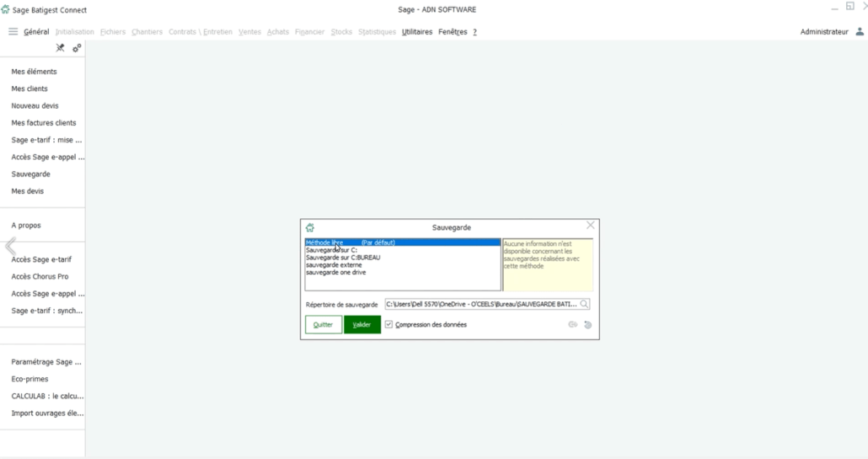Open Sauvegarde sidebar shortcut
The height and width of the screenshot is (459, 868).
(30, 174)
